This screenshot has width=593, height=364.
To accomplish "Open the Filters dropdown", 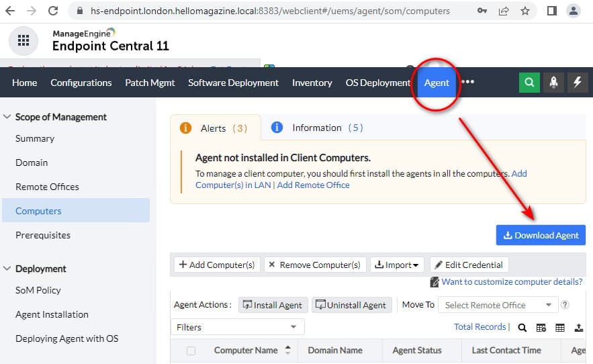I will coord(237,327).
